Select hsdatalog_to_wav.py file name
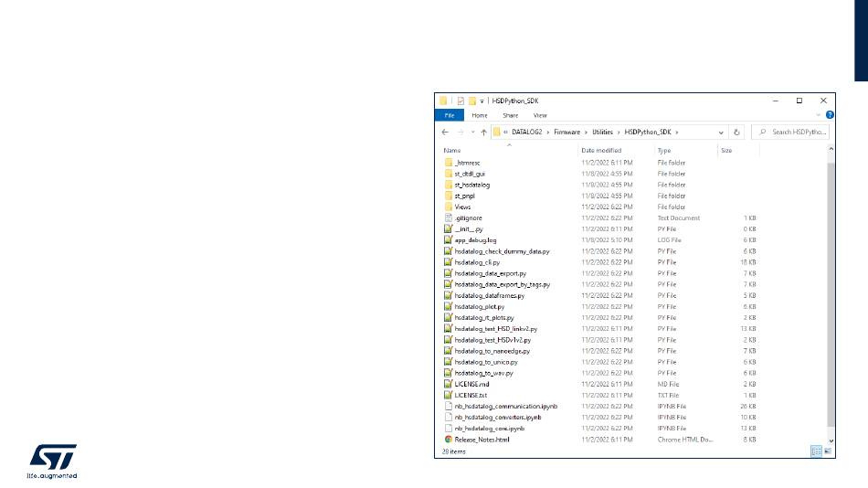 tap(484, 373)
